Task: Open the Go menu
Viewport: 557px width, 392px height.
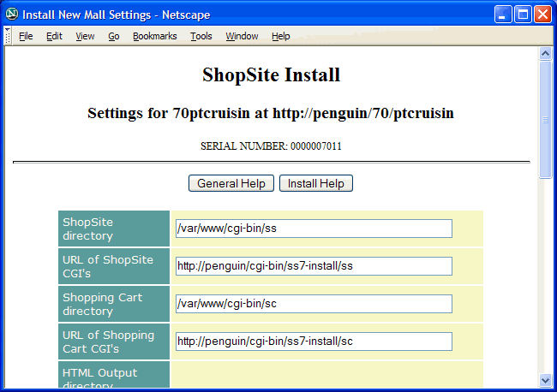Action: coord(114,36)
